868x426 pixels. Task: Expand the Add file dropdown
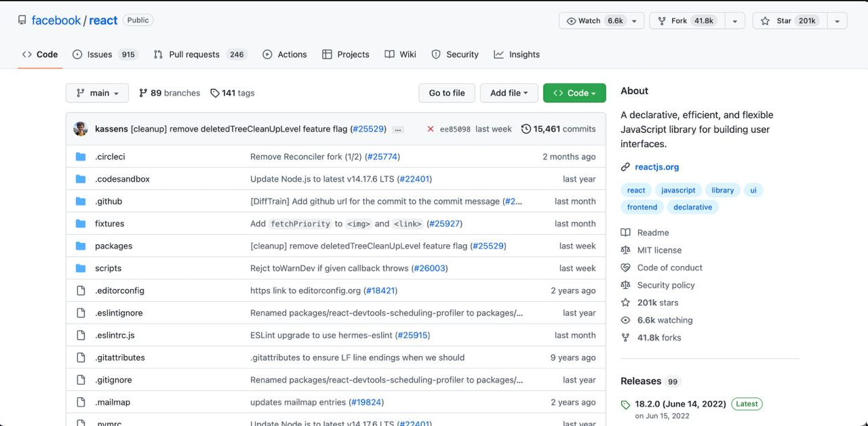point(509,93)
